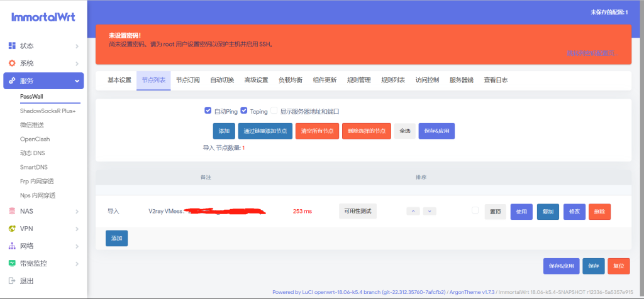
Task: Click the 退出 logout icon
Action: pyautogui.click(x=12, y=281)
